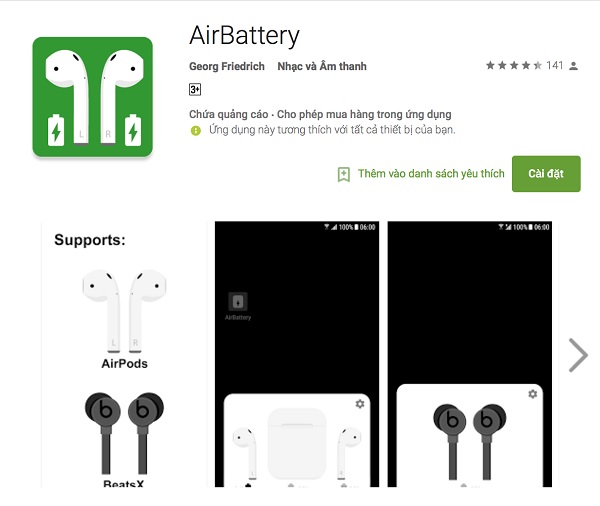Image resolution: width=600 pixels, height=506 pixels.
Task: Open the AirPods case screenshot thumbnail
Action: tap(297, 354)
